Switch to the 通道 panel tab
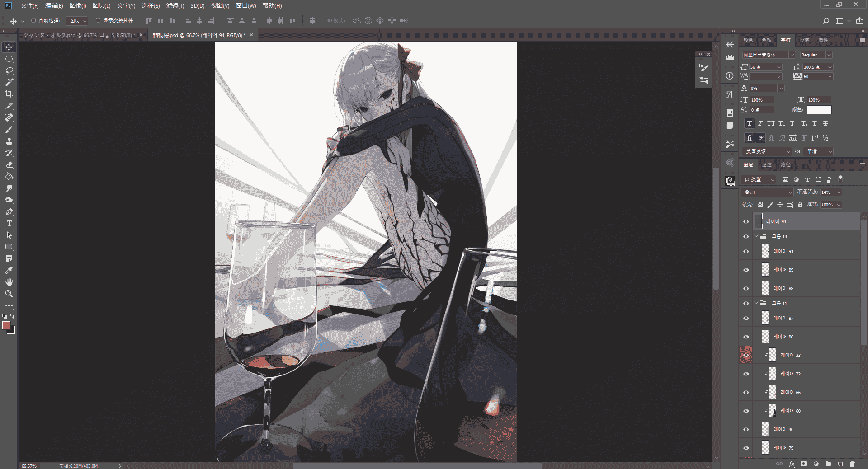 tap(767, 164)
